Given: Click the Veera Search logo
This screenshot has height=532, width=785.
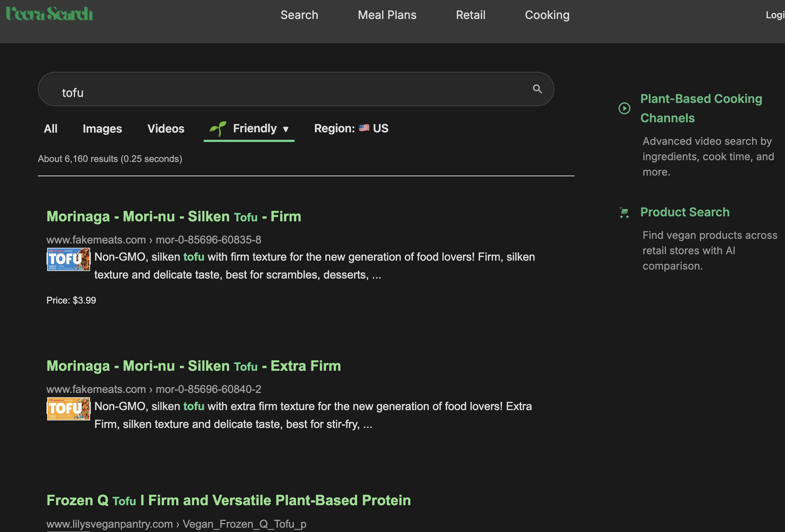Looking at the screenshot, I should (x=49, y=14).
